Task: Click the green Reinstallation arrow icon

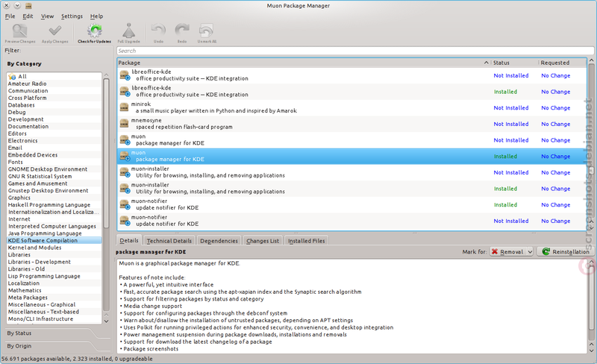Action: pyautogui.click(x=546, y=251)
